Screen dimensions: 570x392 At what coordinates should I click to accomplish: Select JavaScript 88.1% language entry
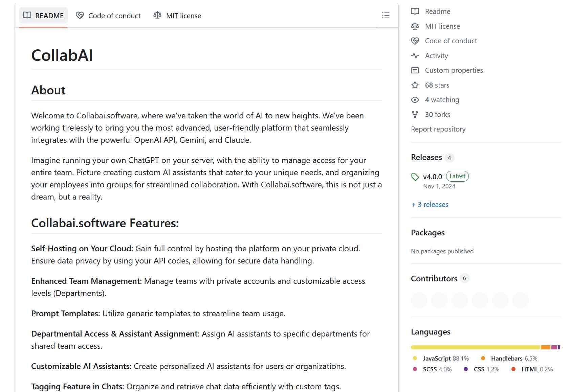[x=441, y=359]
